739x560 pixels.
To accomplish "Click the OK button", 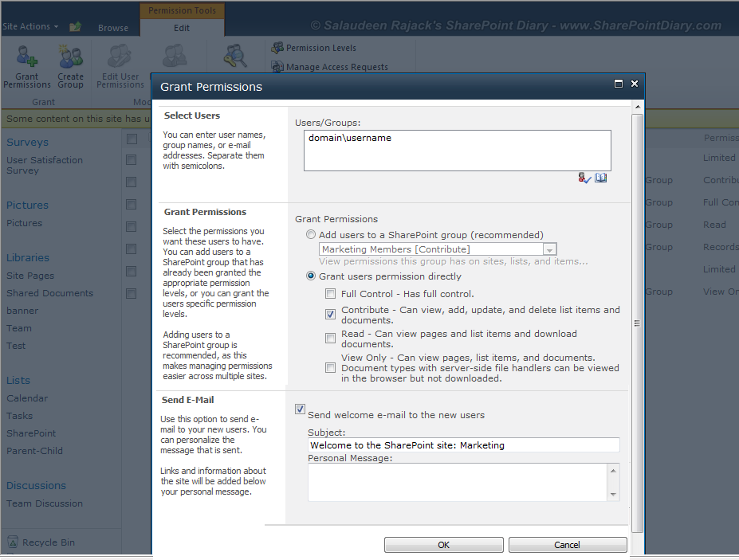I will click(x=443, y=544).
